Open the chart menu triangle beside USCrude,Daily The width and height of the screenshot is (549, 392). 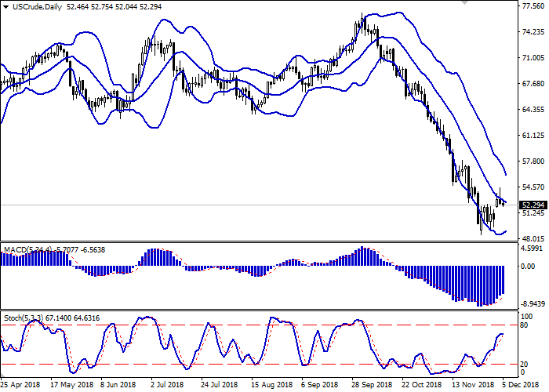click(6, 6)
